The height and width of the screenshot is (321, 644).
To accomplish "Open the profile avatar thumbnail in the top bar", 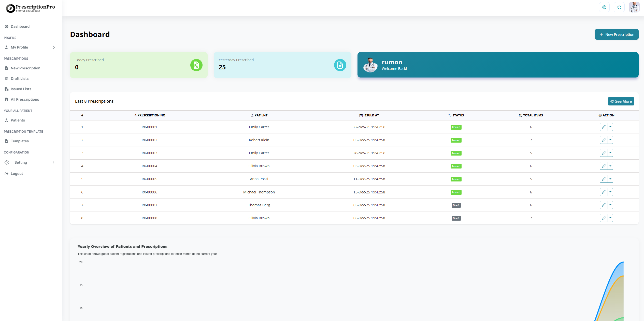I will point(634,7).
